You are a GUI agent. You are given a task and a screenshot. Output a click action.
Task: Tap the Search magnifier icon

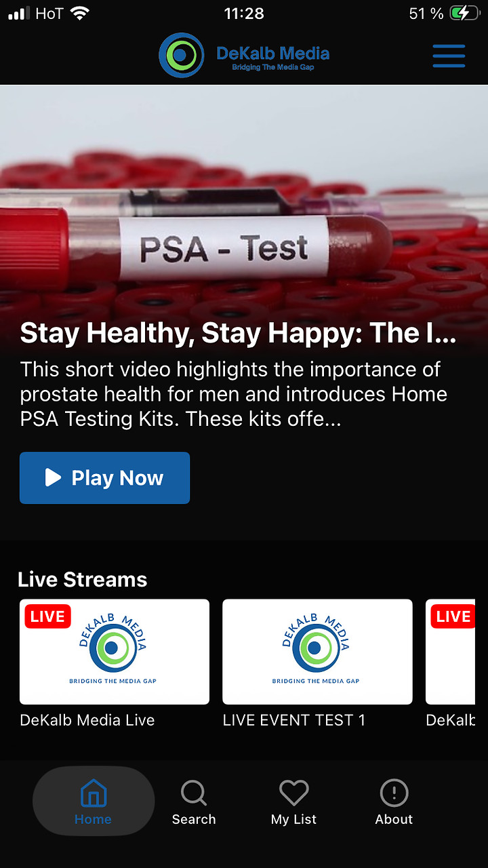194,793
